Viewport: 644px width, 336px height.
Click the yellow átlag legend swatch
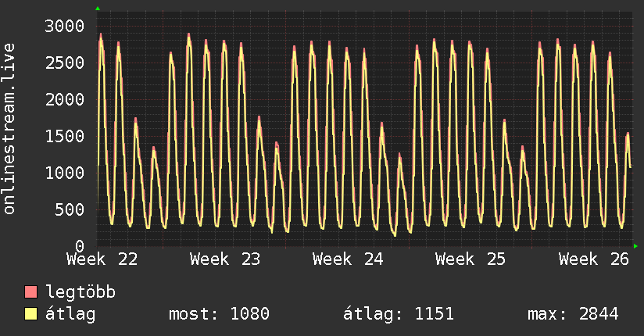[x=30, y=314]
